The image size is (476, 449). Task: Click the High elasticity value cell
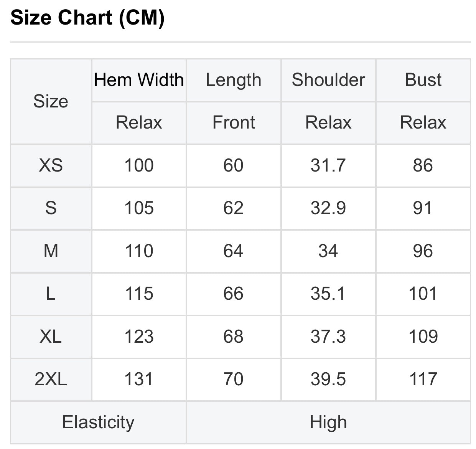click(328, 422)
